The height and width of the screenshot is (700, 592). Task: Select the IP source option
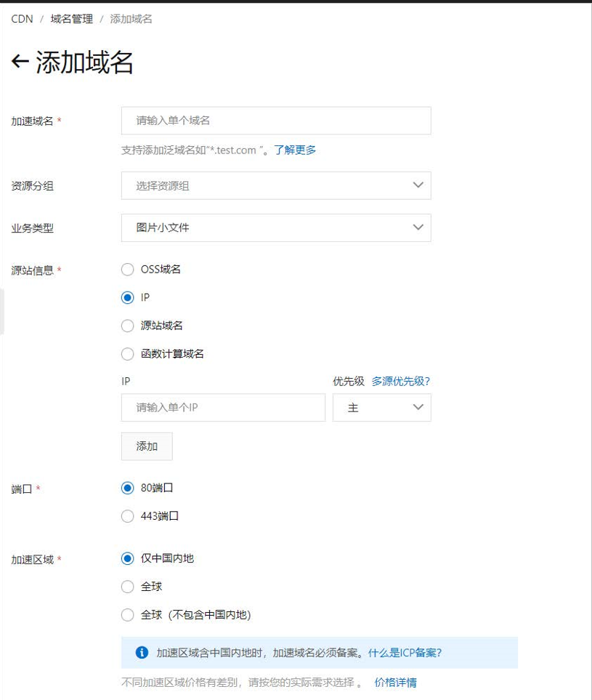tap(127, 297)
